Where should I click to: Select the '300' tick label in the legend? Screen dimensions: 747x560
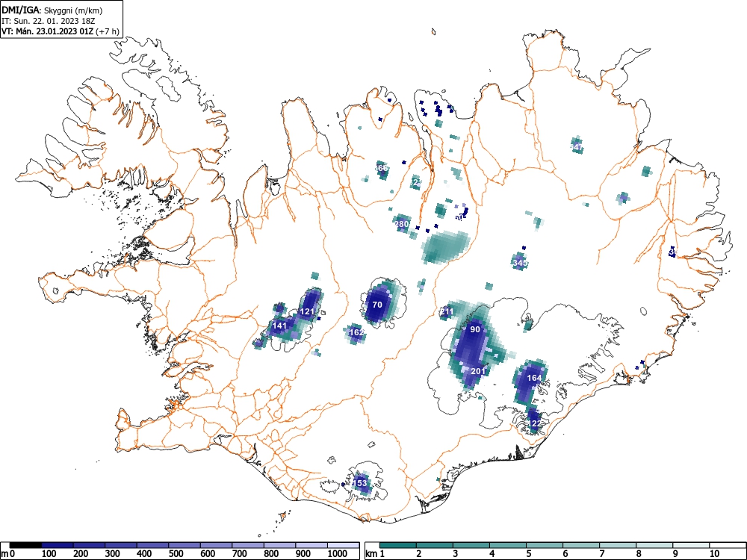pos(113,554)
